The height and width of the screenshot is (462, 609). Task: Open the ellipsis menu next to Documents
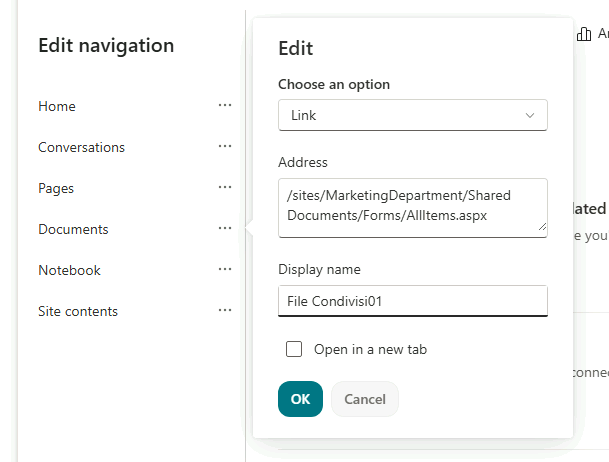pyautogui.click(x=225, y=228)
